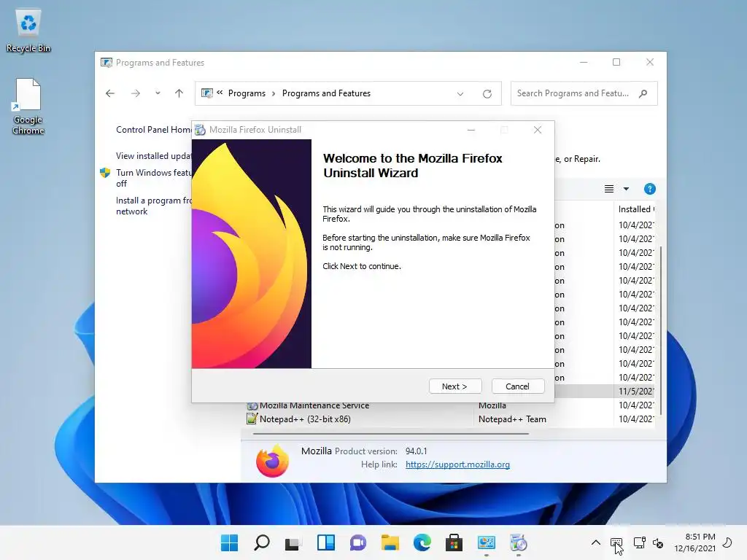
Task: Open the More view options dropdown arrow
Action: tap(627, 189)
